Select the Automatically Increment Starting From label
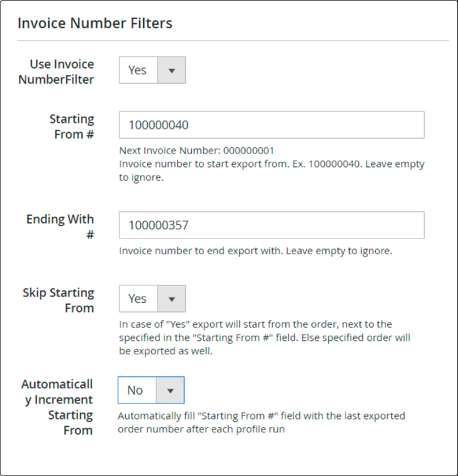This screenshot has width=458, height=476. point(57,407)
